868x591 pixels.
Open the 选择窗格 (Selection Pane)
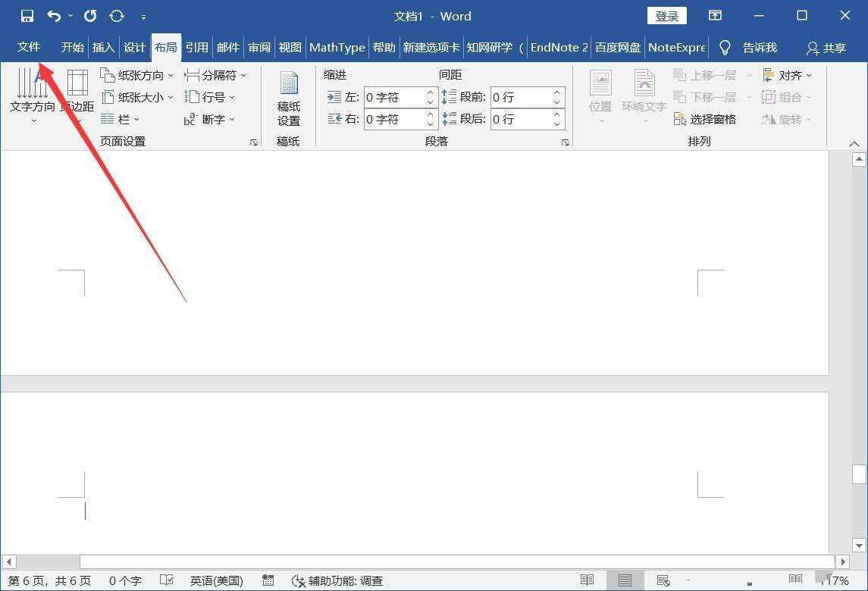700,119
